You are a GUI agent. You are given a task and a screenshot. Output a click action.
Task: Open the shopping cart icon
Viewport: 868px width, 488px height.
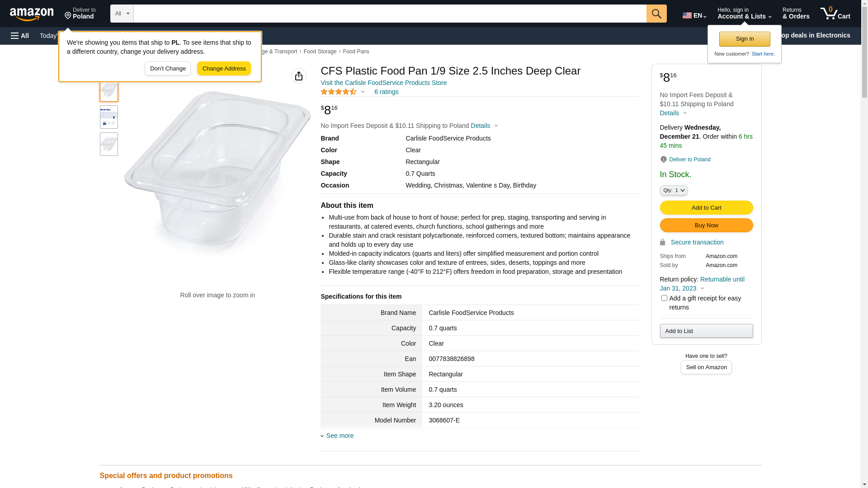click(x=835, y=14)
